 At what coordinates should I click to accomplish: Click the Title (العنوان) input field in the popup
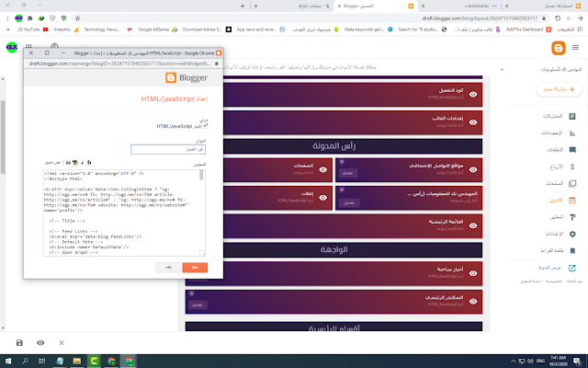(x=168, y=149)
